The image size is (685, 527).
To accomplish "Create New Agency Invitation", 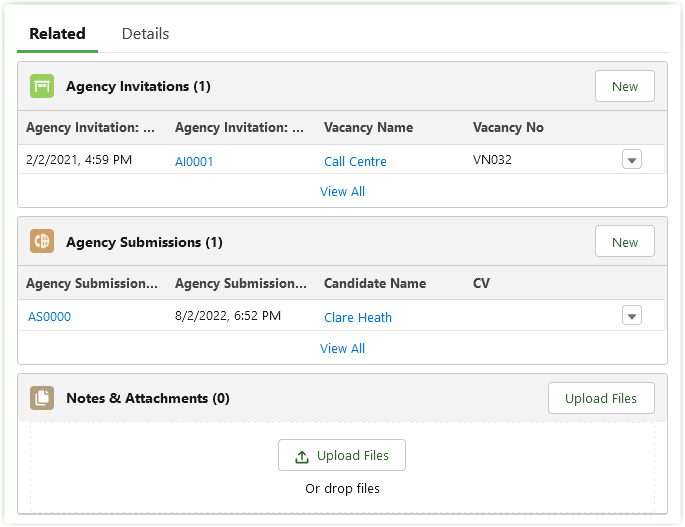I will point(624,86).
